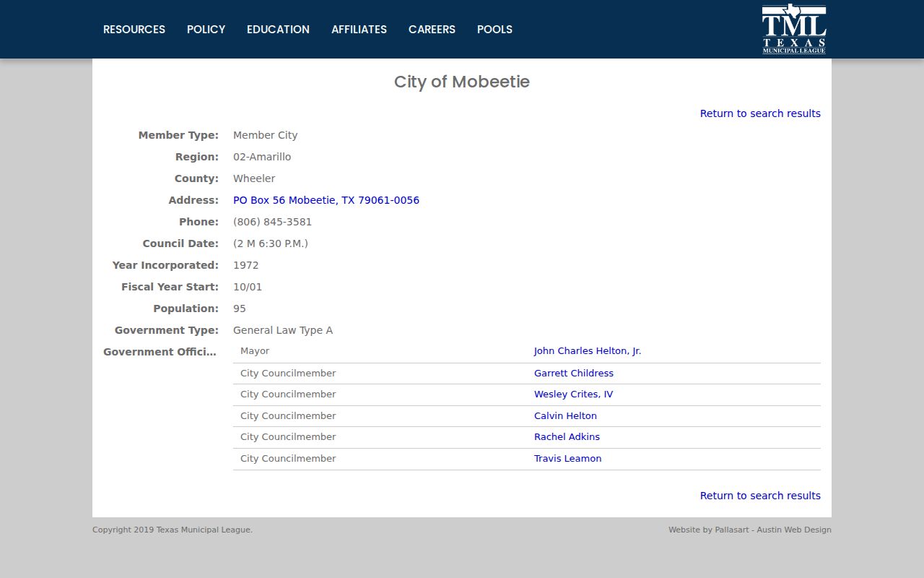Click the Population label

point(186,309)
